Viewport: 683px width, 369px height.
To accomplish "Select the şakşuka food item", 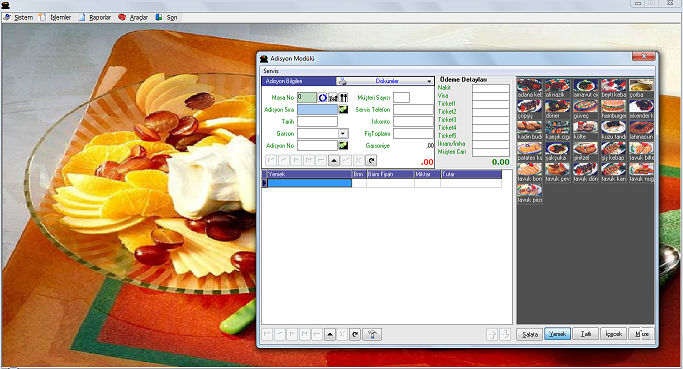I will point(558,152).
